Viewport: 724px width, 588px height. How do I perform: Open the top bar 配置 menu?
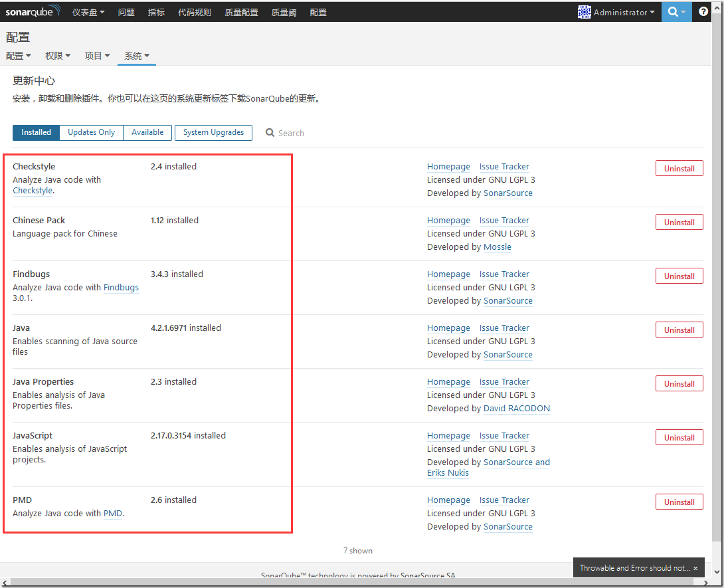coord(318,13)
